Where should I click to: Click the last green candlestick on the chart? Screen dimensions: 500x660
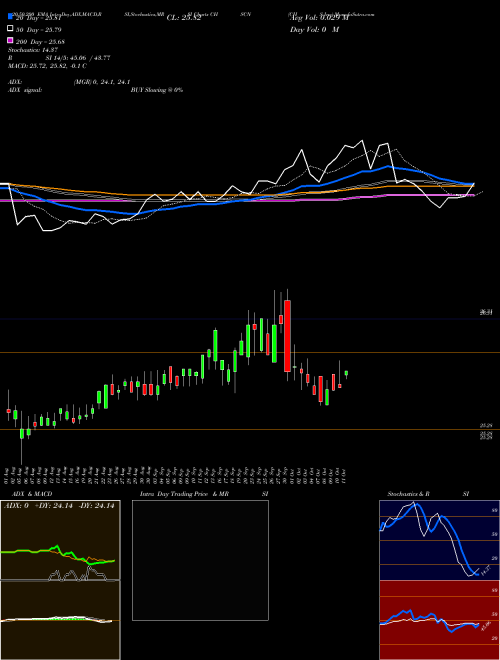(x=346, y=373)
